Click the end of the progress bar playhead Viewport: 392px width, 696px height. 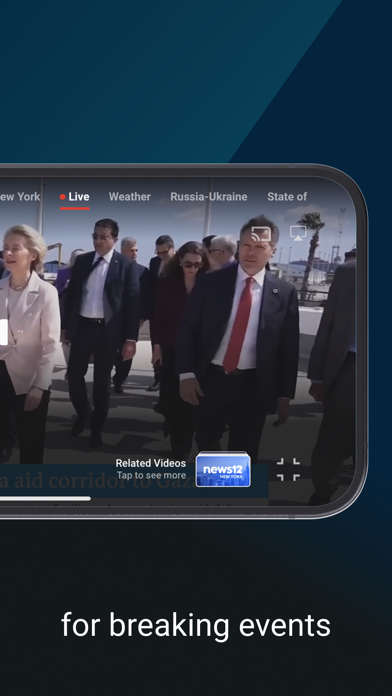pos(89,498)
